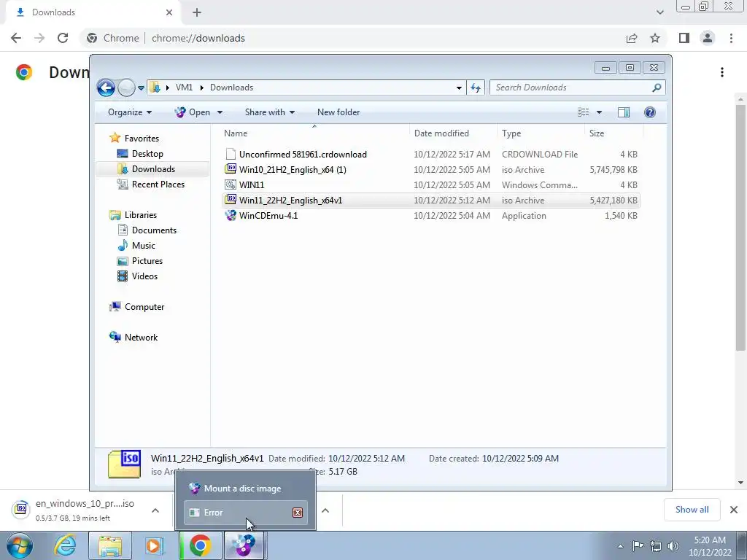The height and width of the screenshot is (560, 747).
Task: Open the Share with menu
Action: 270,112
